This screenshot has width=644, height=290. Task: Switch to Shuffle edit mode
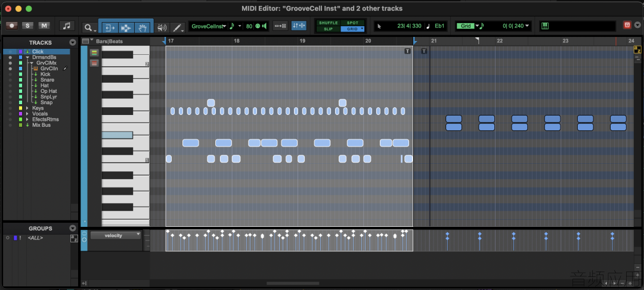click(328, 23)
